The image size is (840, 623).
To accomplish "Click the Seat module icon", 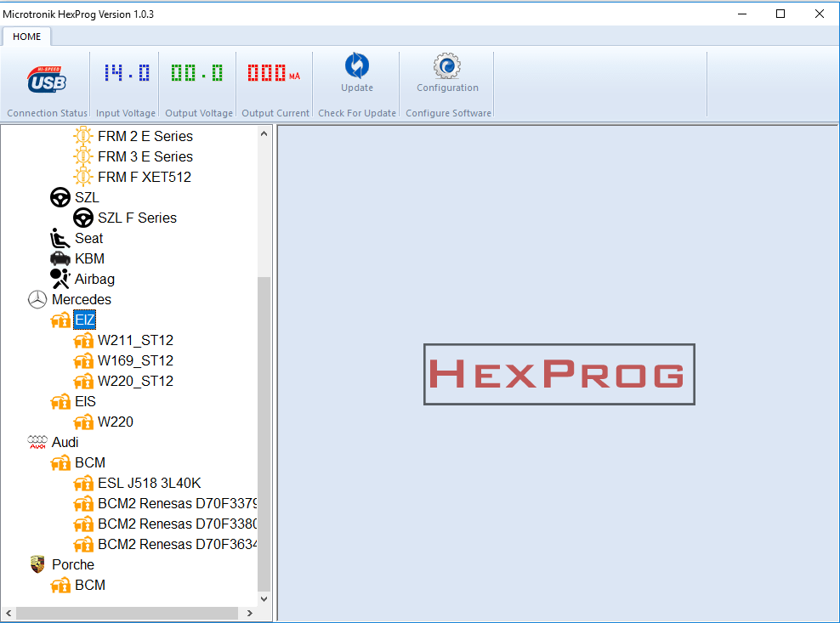I will click(x=61, y=238).
